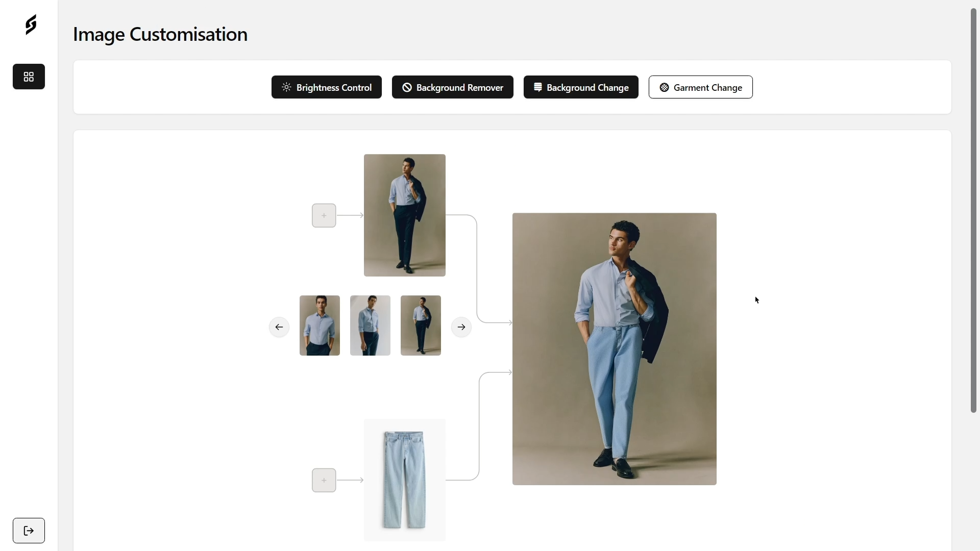
Task: Select the first model thumbnail in carousel
Action: coord(320,325)
